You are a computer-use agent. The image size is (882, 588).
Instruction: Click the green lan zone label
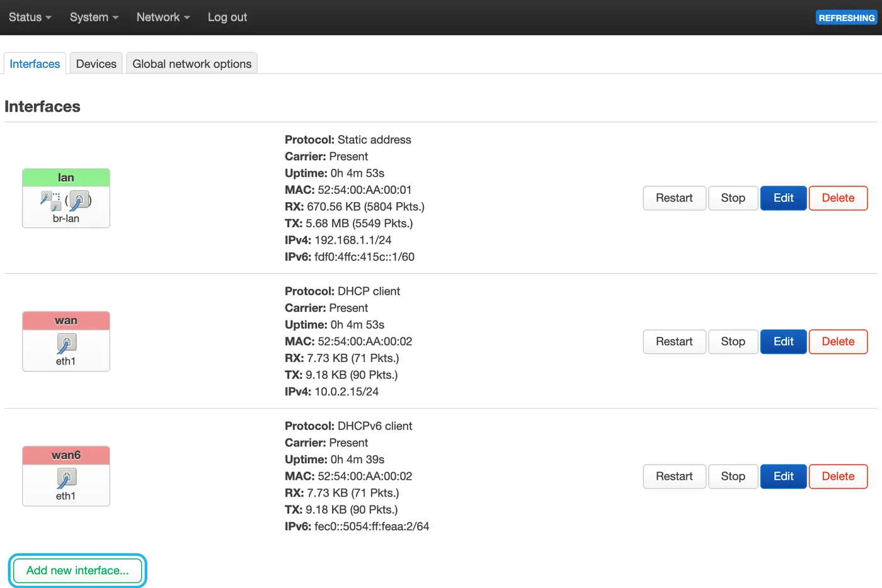tap(66, 178)
